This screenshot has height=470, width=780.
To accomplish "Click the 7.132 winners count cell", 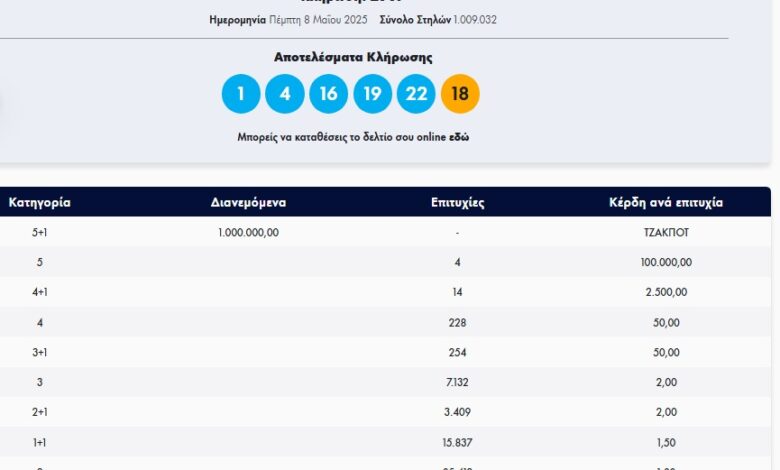I will point(457,382).
